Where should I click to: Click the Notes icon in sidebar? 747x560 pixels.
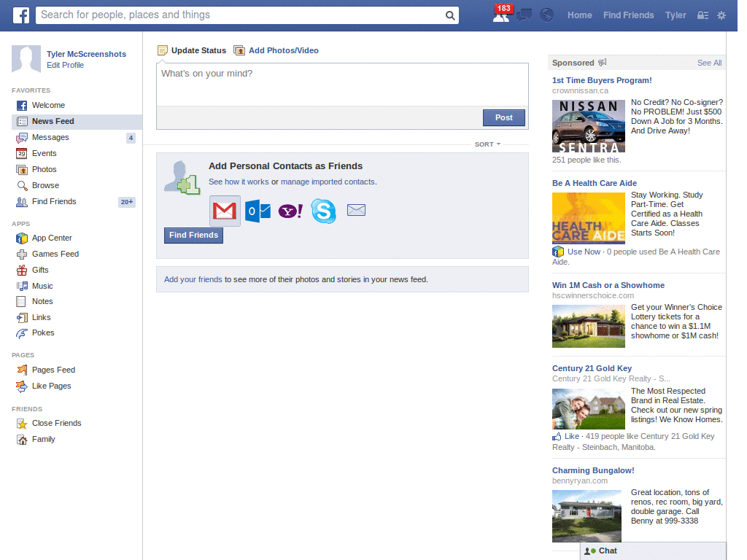point(21,301)
